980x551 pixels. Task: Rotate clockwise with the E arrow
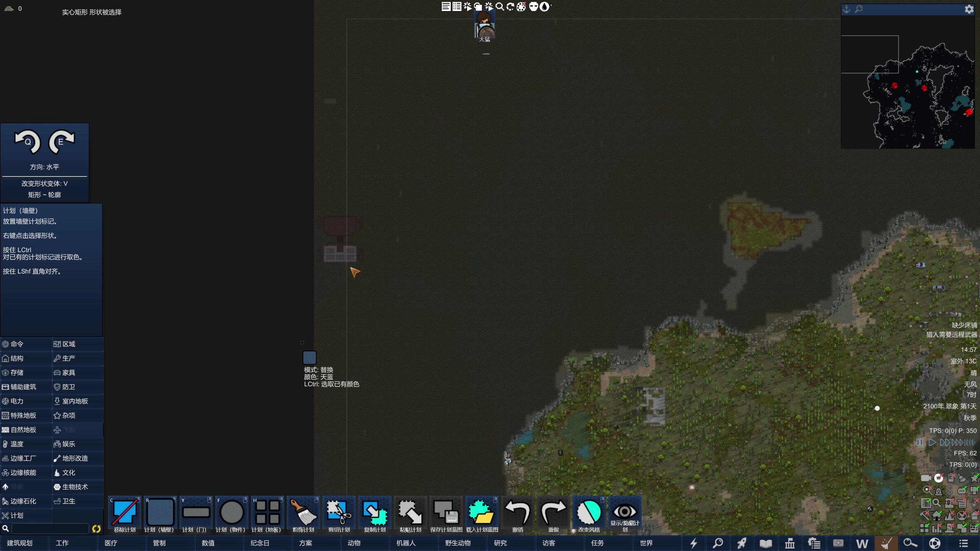(x=61, y=142)
